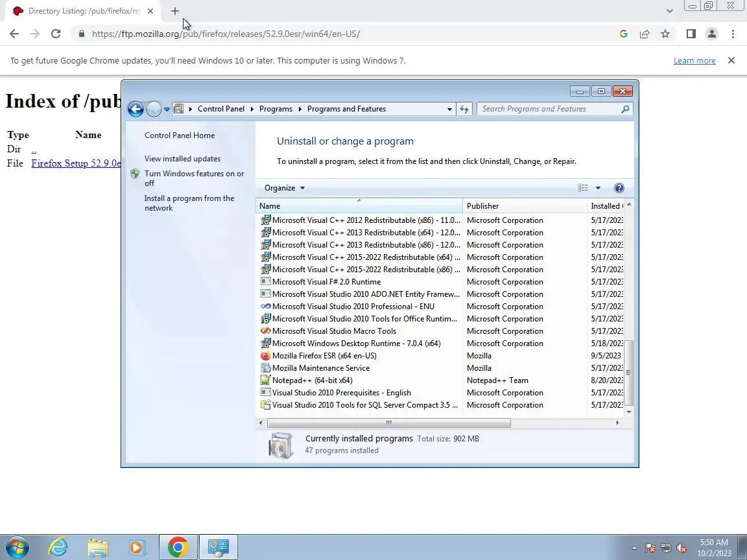Open the Windows Start menu

pos(17,547)
